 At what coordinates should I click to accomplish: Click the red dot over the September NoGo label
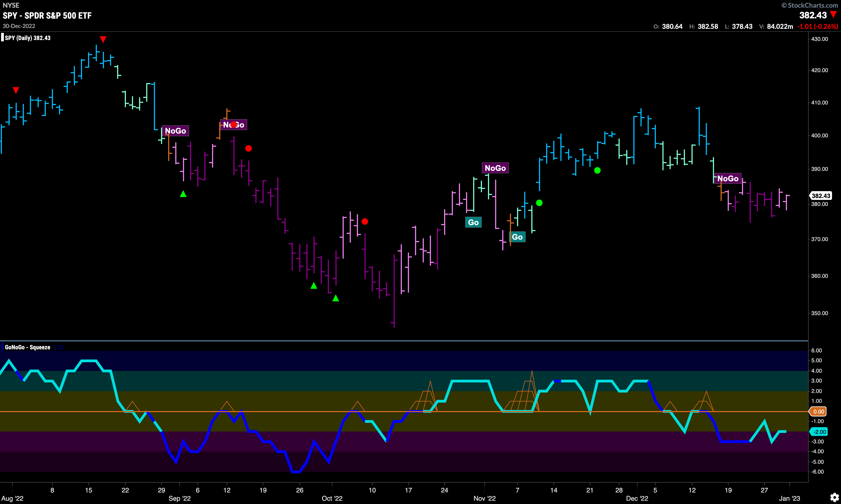(234, 125)
